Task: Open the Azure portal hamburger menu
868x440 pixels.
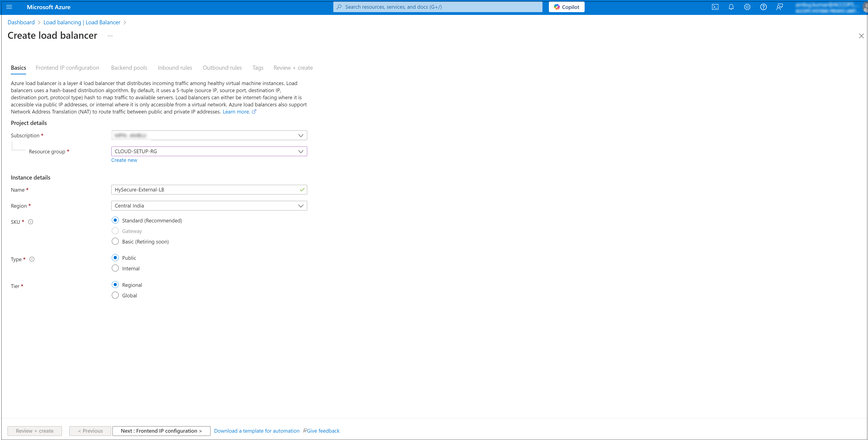Action: coord(9,7)
